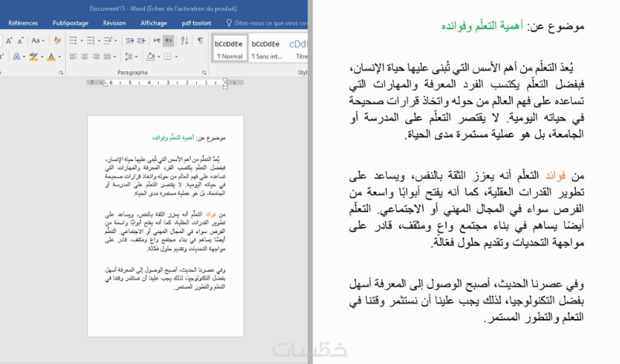This screenshot has width=620, height=364.
Task: Apply a multilevel list
Action: [108, 40]
